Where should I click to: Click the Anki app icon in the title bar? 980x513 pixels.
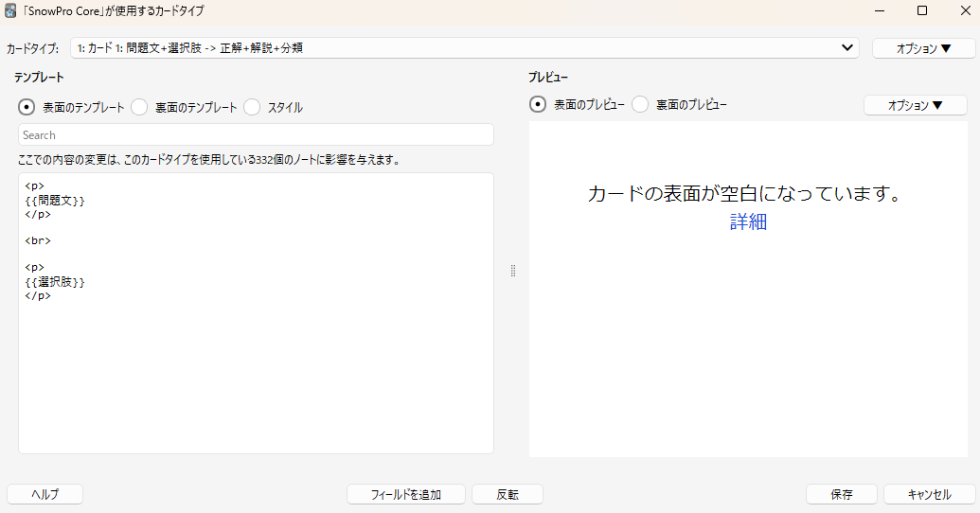10,10
